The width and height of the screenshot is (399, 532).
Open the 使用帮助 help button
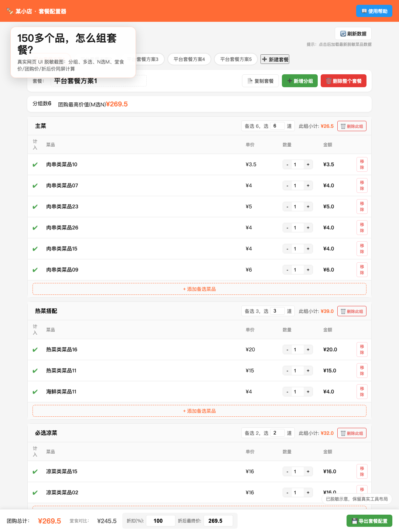point(374,11)
